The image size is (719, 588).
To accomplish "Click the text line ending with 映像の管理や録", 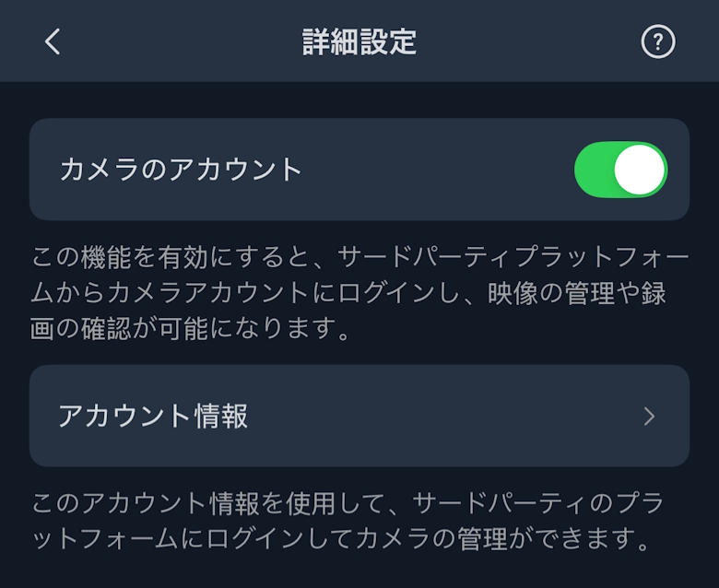I will [x=348, y=293].
